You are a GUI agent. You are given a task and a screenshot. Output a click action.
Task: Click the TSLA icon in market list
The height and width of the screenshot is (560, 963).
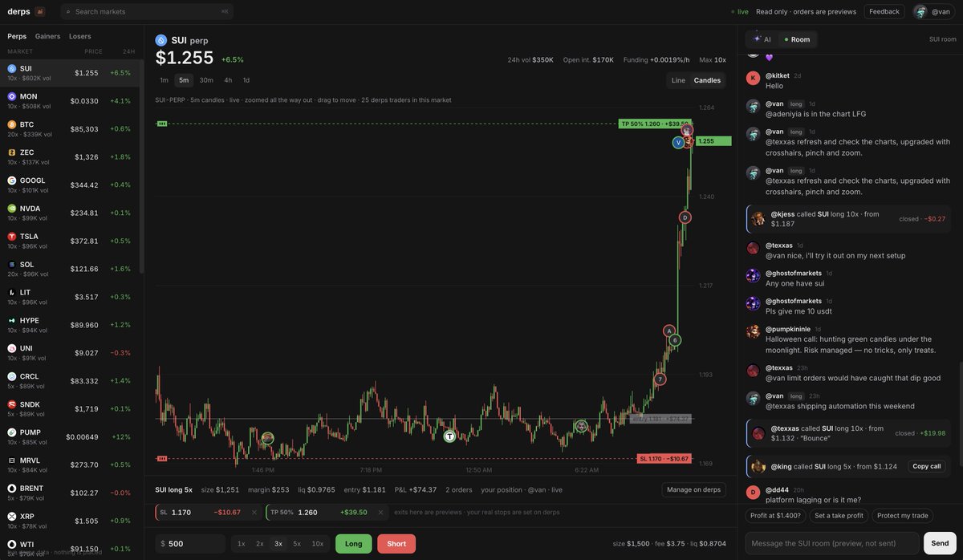click(12, 237)
